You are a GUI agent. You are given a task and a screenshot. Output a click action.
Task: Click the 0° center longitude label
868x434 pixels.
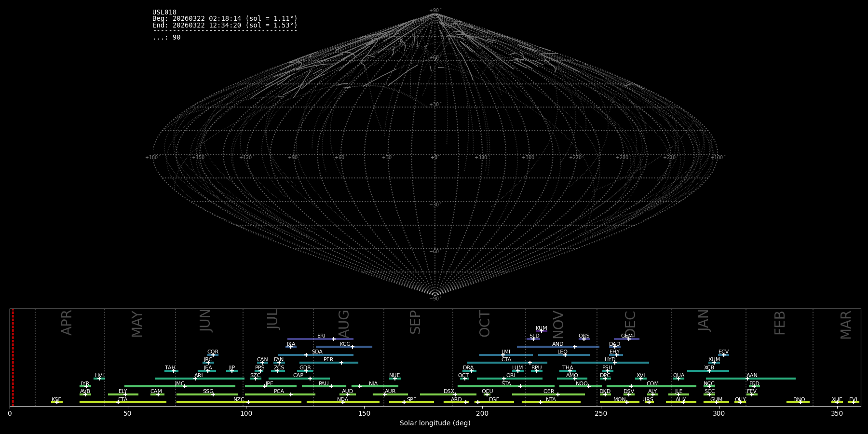(434, 158)
